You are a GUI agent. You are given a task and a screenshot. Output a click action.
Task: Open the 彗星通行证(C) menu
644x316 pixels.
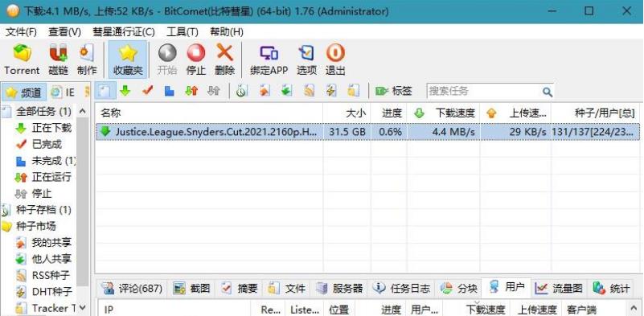tap(124, 32)
